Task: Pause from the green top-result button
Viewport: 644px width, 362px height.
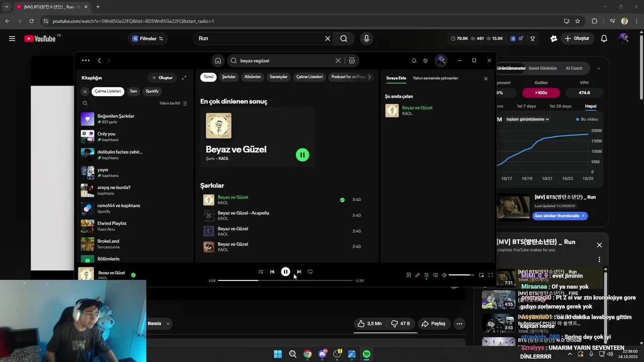Action: [302, 155]
